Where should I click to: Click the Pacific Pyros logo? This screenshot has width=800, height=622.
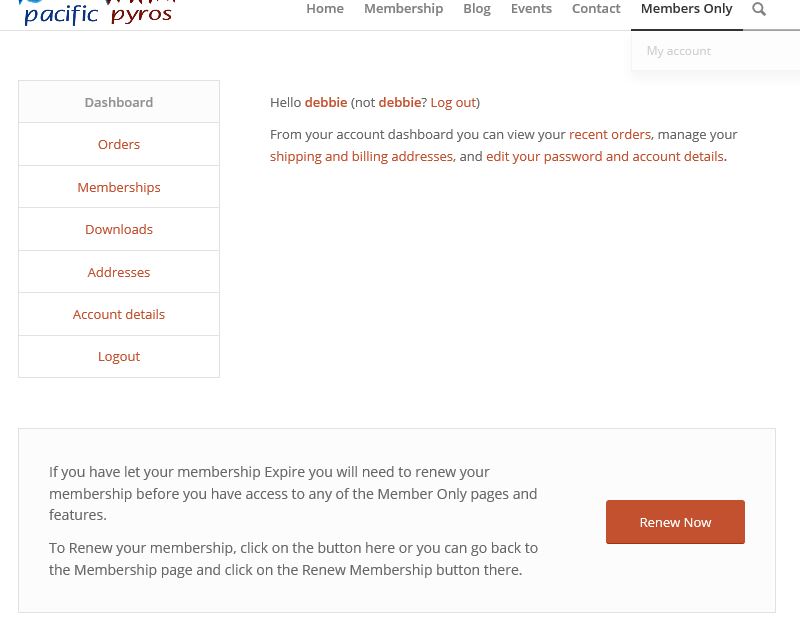coord(97,12)
